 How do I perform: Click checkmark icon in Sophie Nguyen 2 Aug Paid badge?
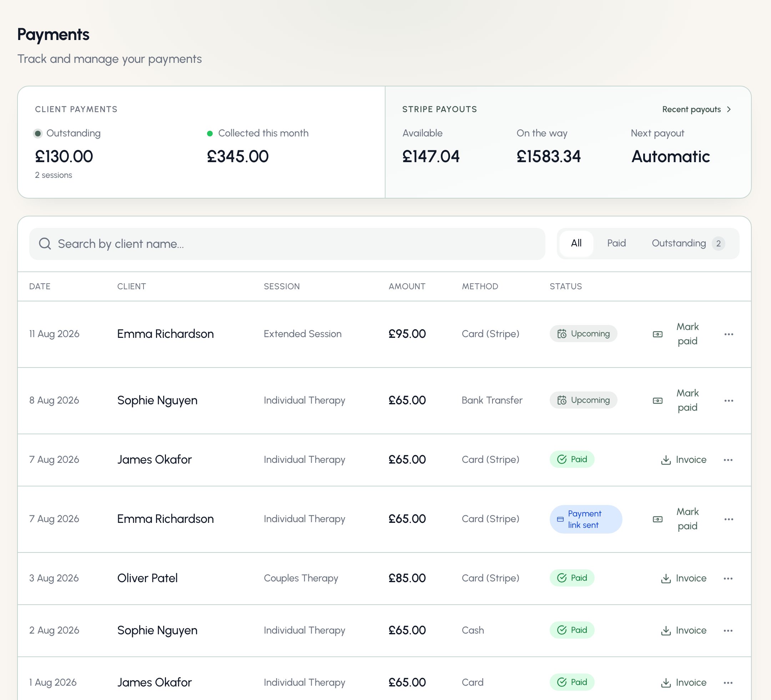561,630
